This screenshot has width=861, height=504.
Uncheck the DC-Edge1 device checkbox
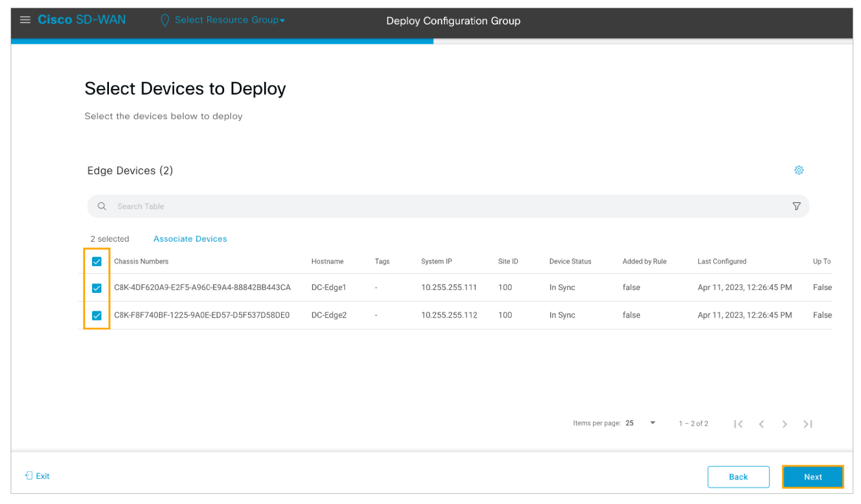coord(96,288)
